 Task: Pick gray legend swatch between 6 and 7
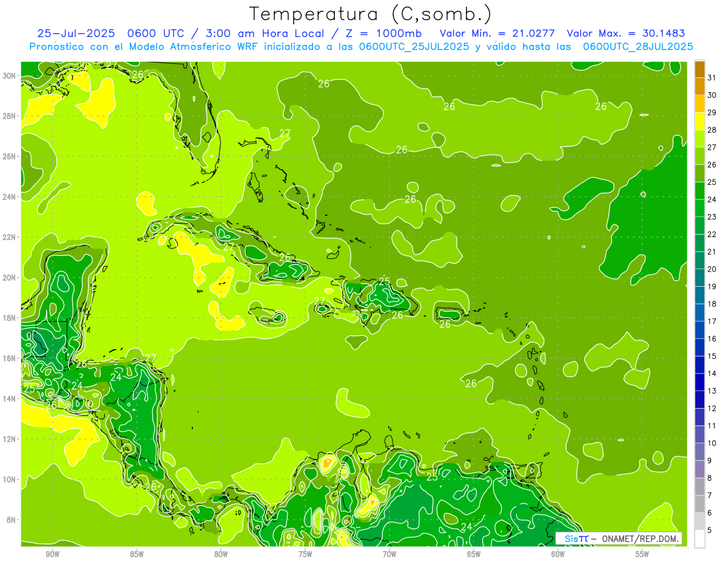[x=699, y=504]
